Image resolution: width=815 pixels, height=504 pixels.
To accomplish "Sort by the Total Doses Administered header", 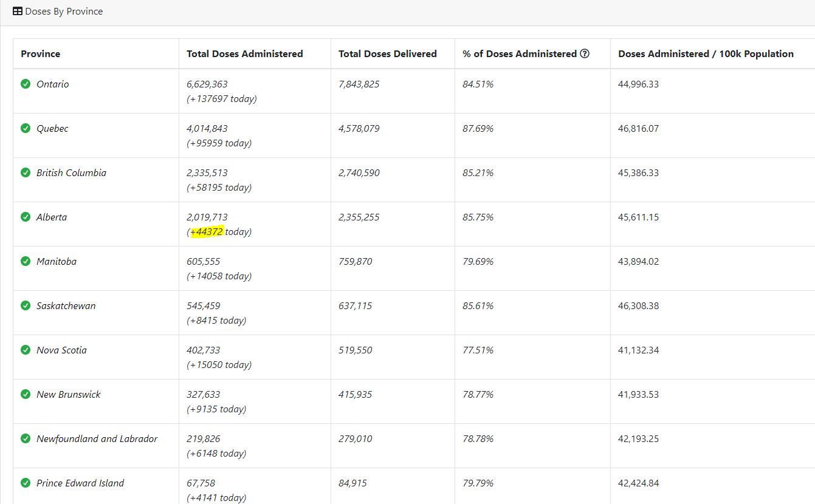I will [x=244, y=53].
